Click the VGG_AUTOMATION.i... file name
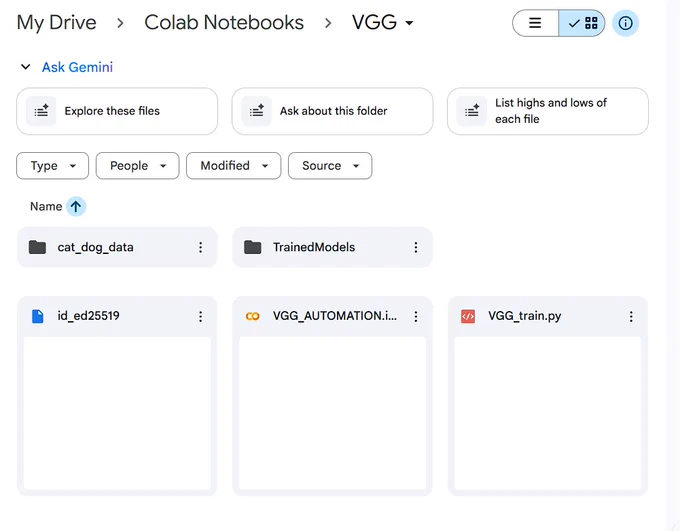 point(334,316)
